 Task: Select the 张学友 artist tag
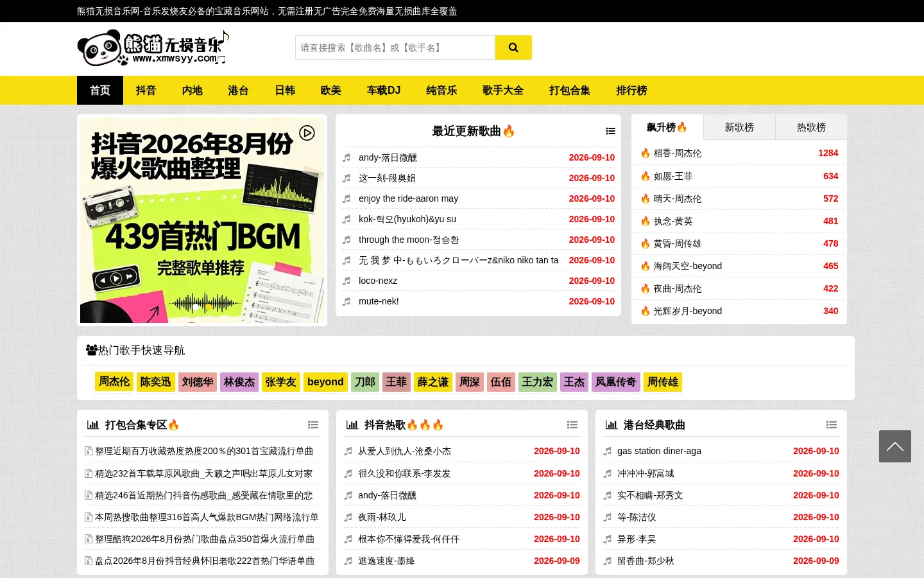281,381
